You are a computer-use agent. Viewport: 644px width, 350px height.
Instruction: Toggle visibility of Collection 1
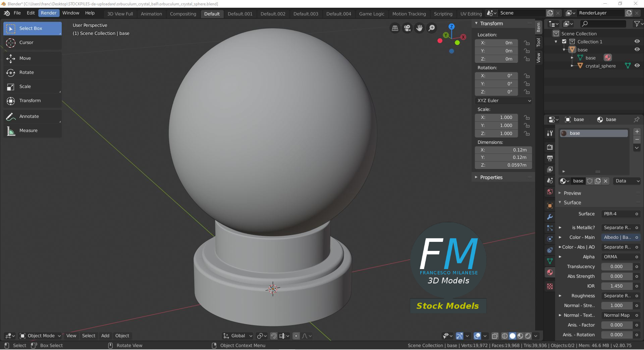tap(637, 41)
